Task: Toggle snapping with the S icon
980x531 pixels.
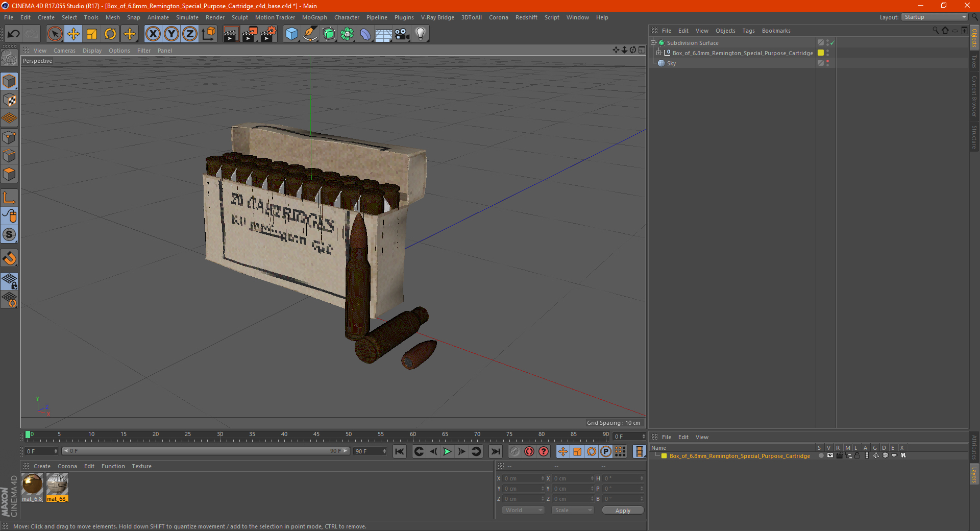Action: pos(9,235)
